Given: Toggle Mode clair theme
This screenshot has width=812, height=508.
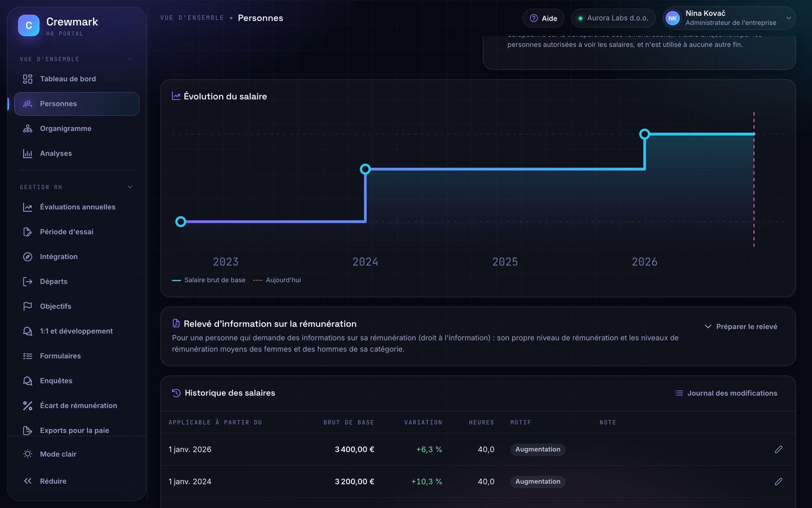Looking at the screenshot, I should coord(77,454).
